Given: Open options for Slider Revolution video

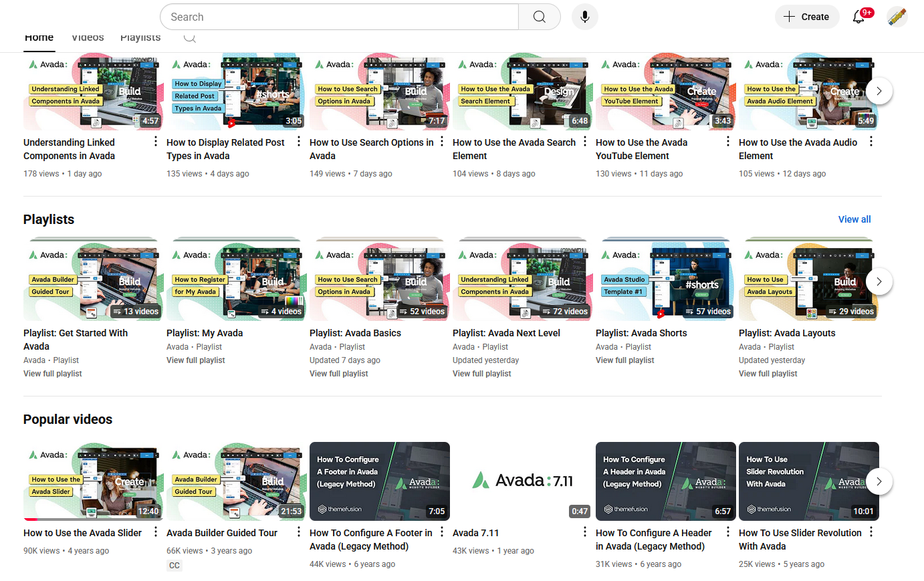Looking at the screenshot, I should click(871, 532).
